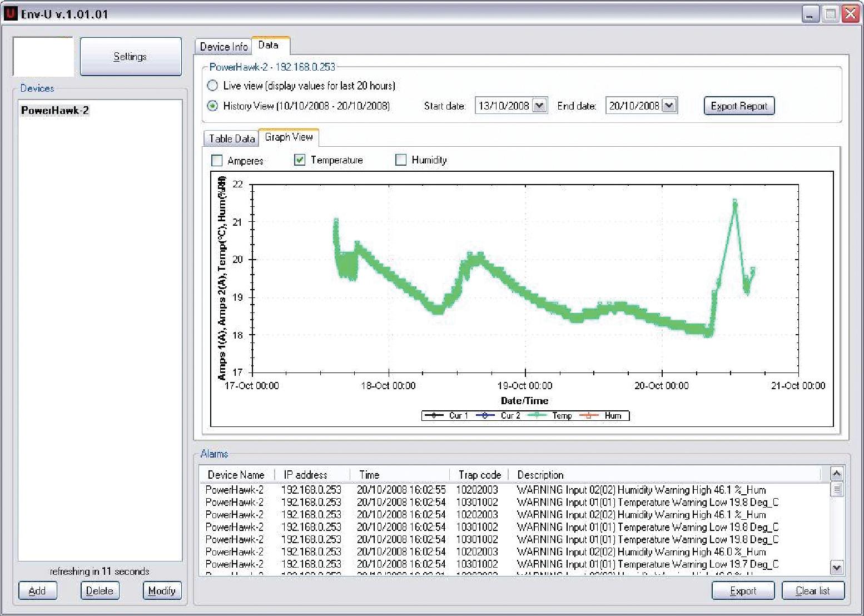The height and width of the screenshot is (616, 864).
Task: Click the Clear list button for alarms
Action: [813, 590]
